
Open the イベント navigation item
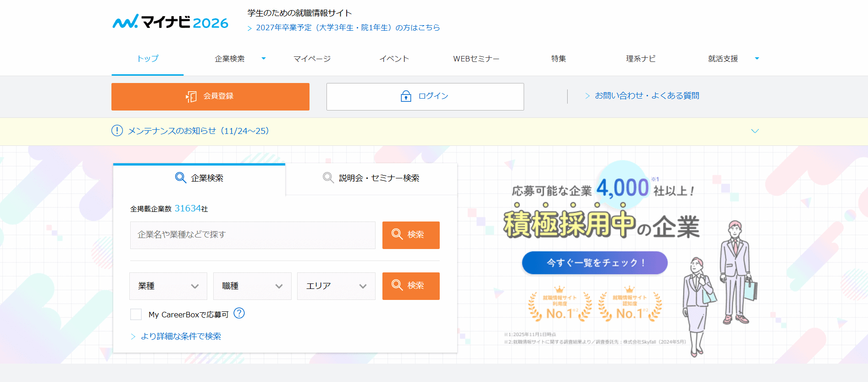394,59
